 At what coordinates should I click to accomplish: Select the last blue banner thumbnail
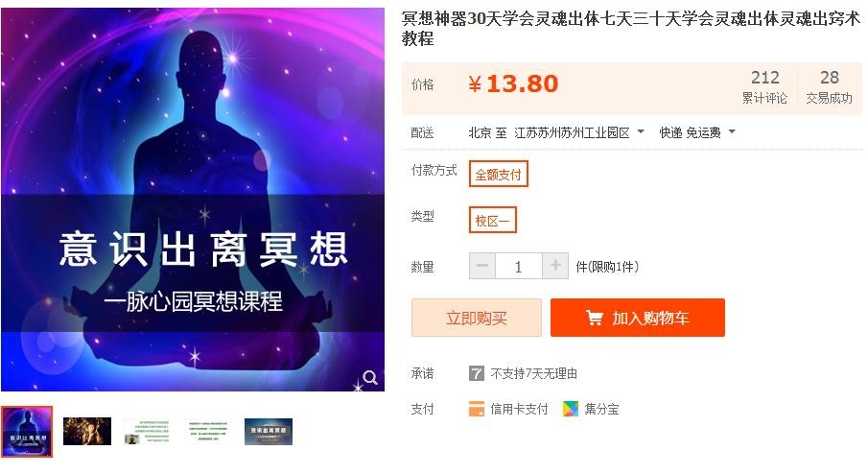tap(269, 432)
